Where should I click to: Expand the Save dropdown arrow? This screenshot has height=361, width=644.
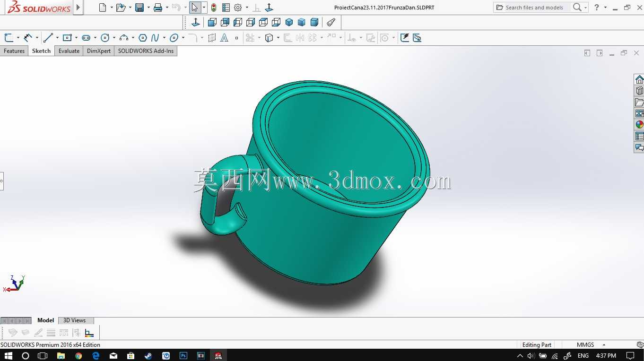(x=148, y=8)
